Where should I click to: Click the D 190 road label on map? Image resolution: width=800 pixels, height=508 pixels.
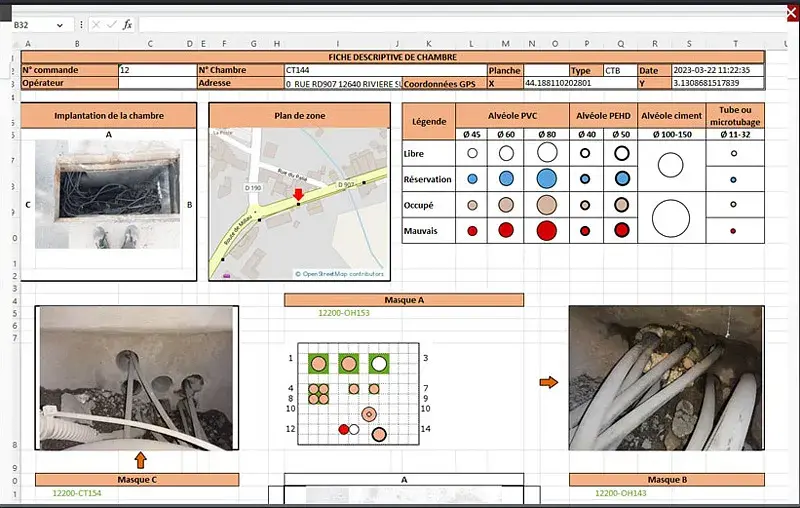(253, 188)
